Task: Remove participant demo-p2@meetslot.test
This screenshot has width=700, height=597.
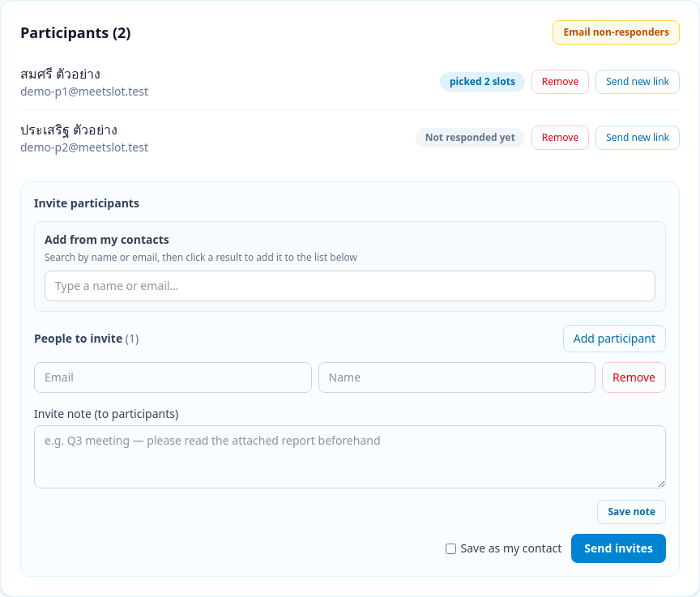Action: pyautogui.click(x=560, y=138)
